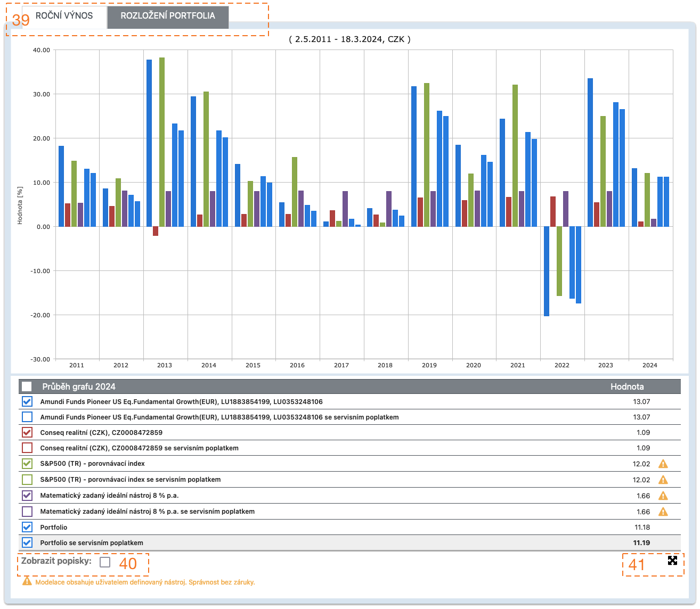Click the orange warning icon in footer note
This screenshot has height=609, width=700.
pos(27,582)
